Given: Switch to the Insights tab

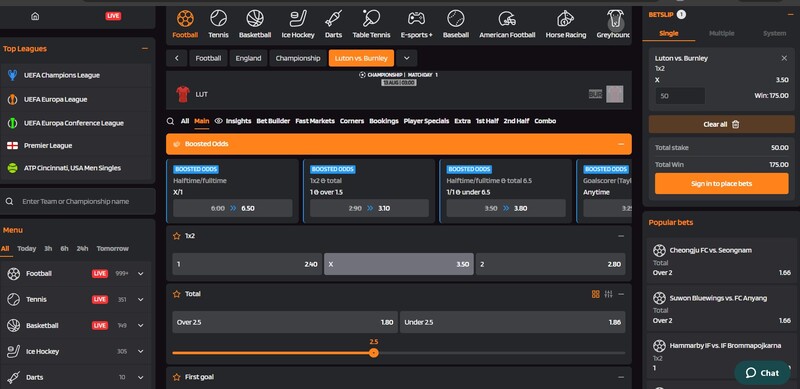Looking at the screenshot, I should pos(233,121).
